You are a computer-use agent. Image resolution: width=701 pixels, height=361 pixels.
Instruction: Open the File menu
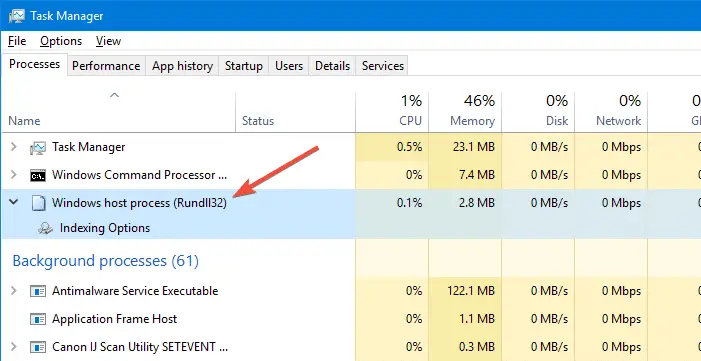click(17, 41)
